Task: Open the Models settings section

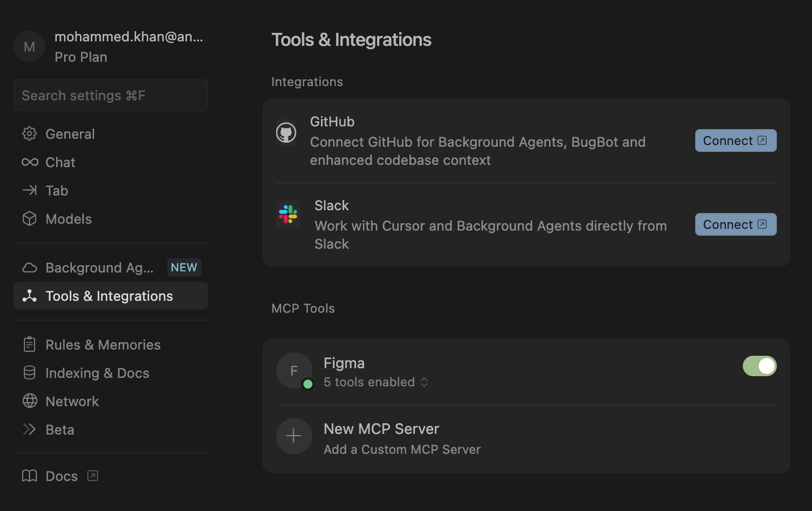Action: tap(68, 219)
